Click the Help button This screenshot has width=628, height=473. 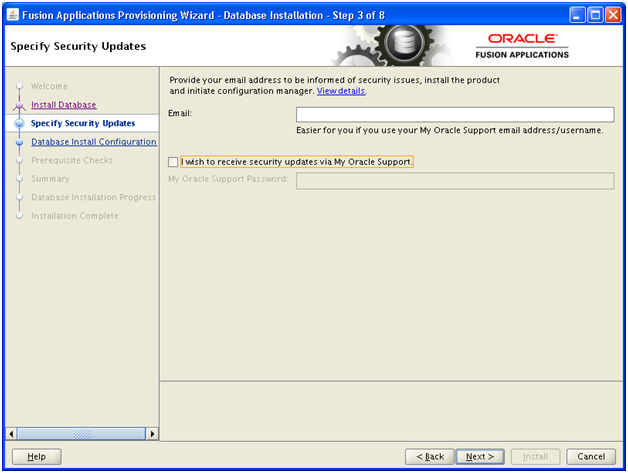(36, 457)
